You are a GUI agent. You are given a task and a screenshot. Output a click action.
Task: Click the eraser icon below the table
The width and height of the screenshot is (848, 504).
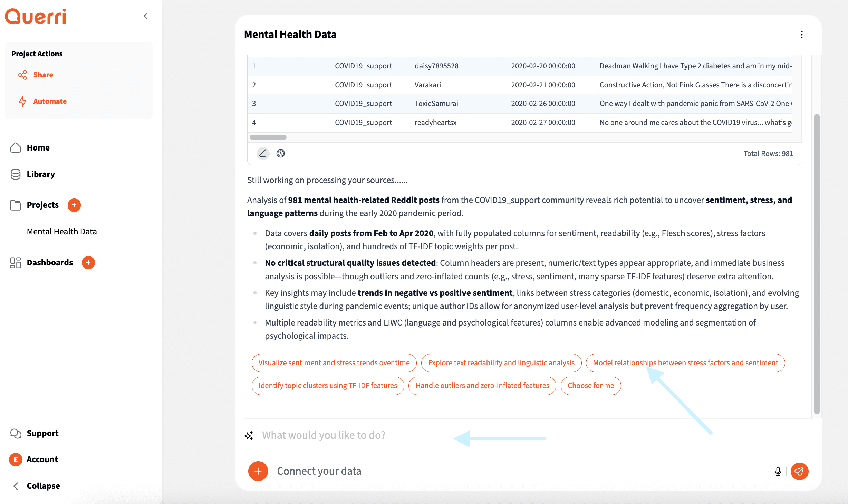pos(263,153)
